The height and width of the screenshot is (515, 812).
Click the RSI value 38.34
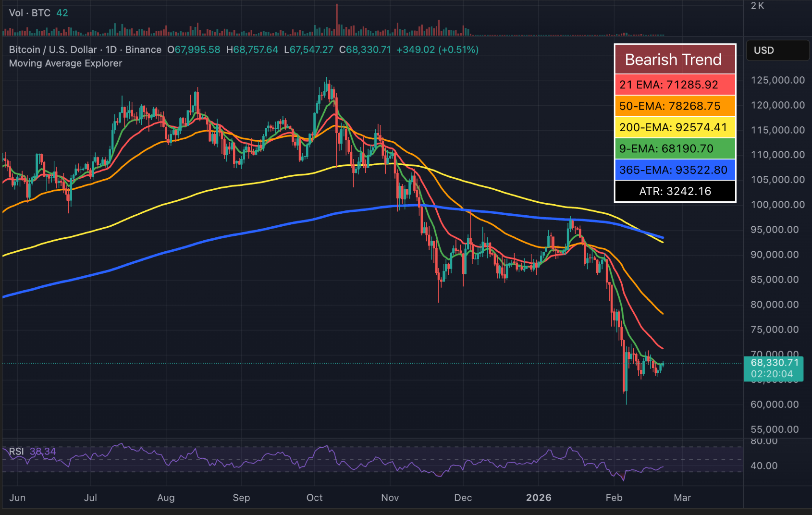pos(43,452)
